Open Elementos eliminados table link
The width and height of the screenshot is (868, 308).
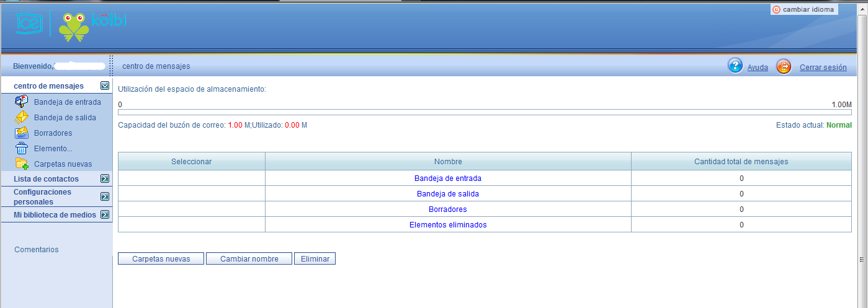448,225
